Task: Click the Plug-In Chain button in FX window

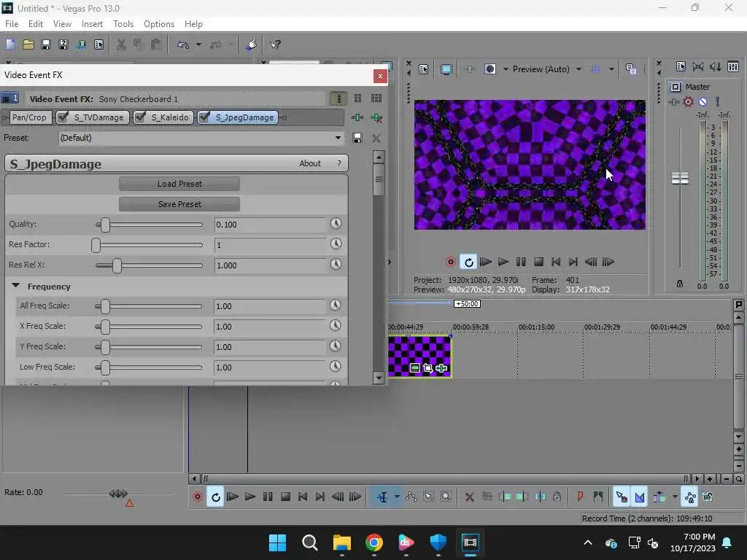Action: [x=357, y=117]
